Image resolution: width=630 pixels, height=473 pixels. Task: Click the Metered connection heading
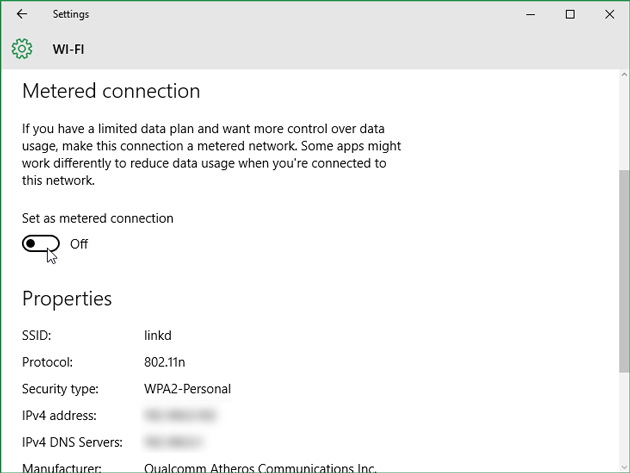pyautogui.click(x=111, y=91)
